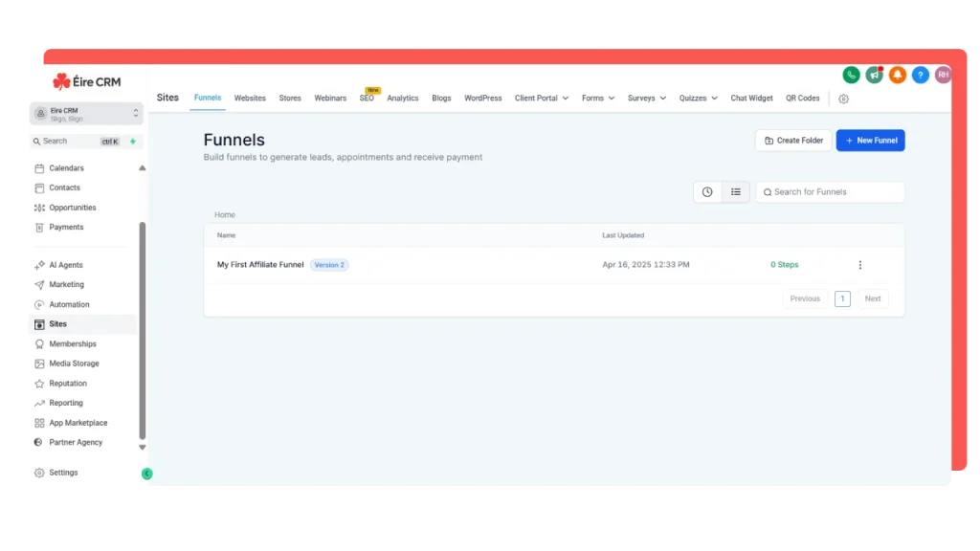Click the sidebar scroll-up arrow
Screen dimensions: 980x551
click(142, 168)
